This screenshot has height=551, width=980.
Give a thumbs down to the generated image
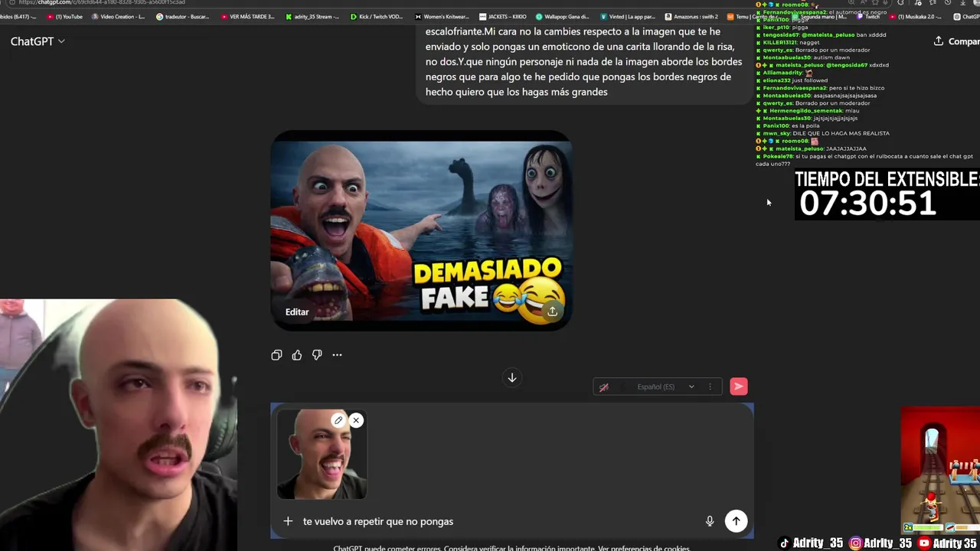pos(317,355)
